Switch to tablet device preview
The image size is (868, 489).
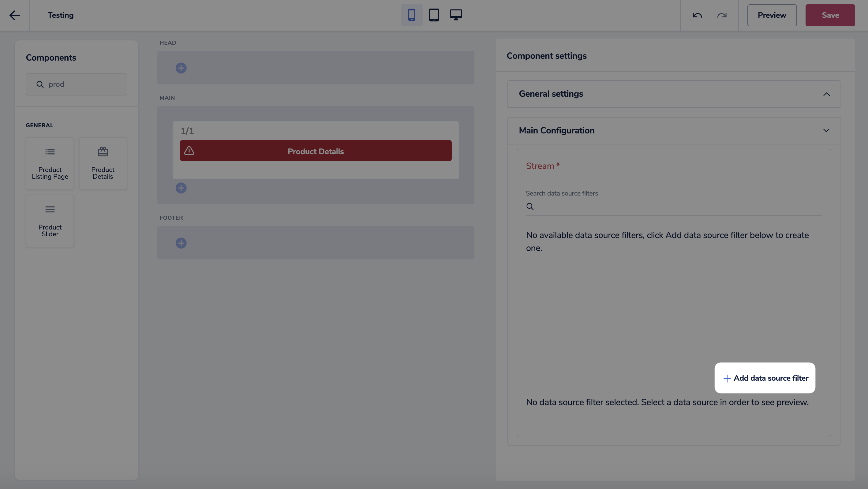434,15
